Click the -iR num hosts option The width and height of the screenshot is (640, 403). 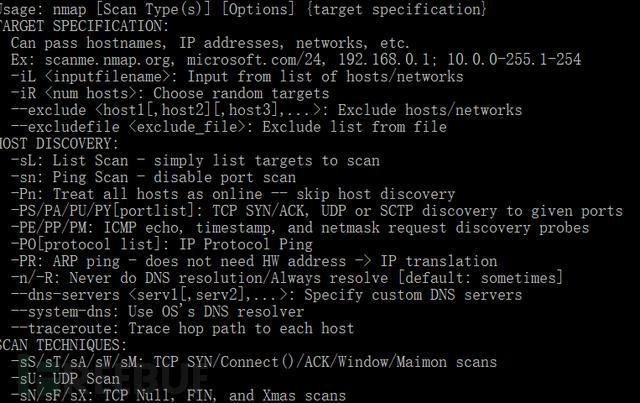tap(170, 94)
